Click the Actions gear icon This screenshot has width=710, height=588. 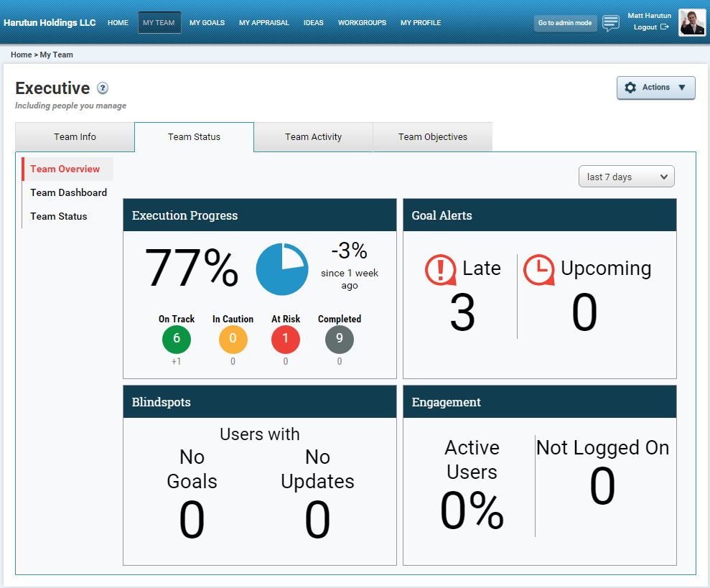tap(630, 88)
